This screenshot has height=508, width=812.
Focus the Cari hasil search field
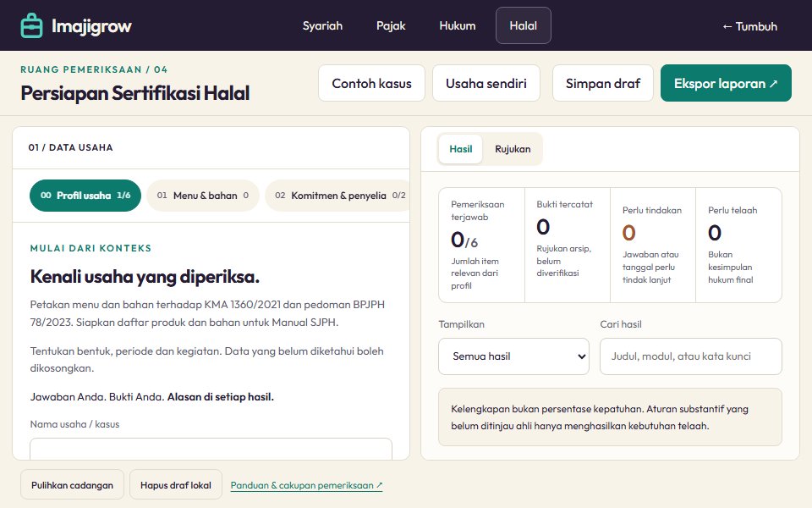pyautogui.click(x=690, y=356)
